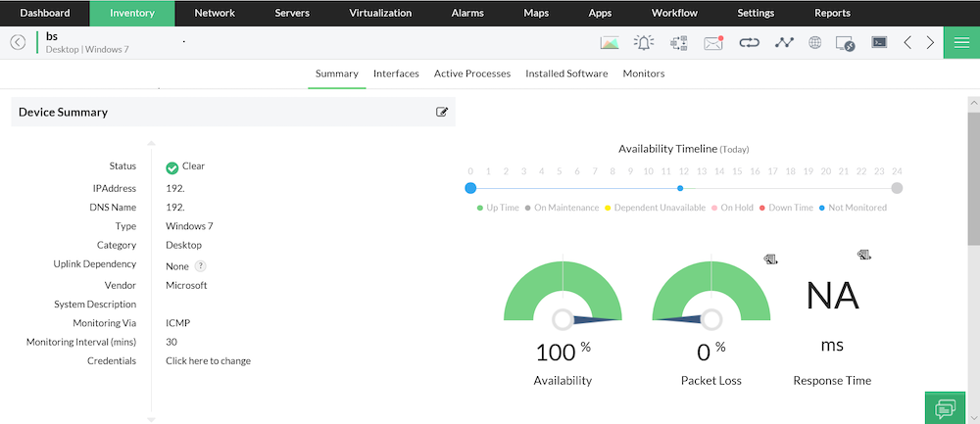Click the help icon beside Uplink Dependency
Image resolution: width=980 pixels, height=424 pixels.
200,266
